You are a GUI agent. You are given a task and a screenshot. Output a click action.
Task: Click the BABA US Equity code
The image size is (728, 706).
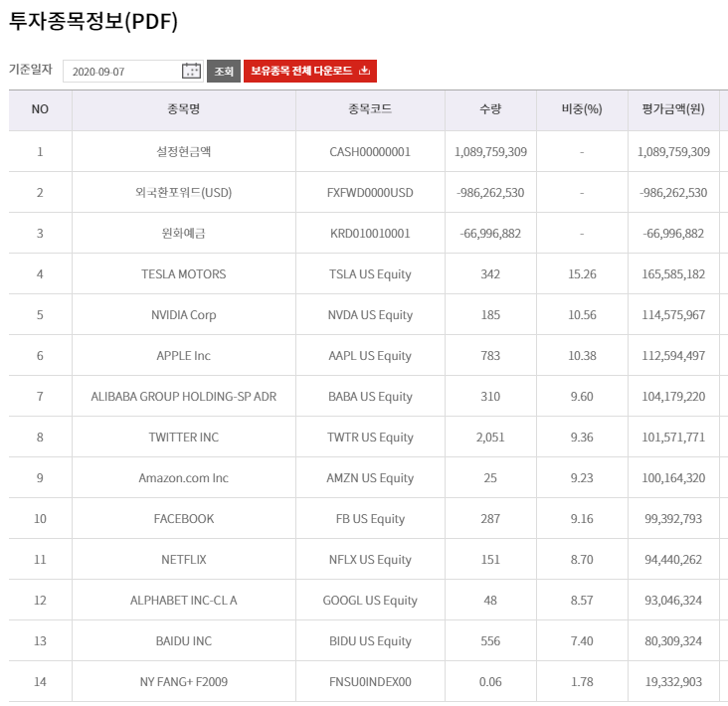(x=370, y=398)
